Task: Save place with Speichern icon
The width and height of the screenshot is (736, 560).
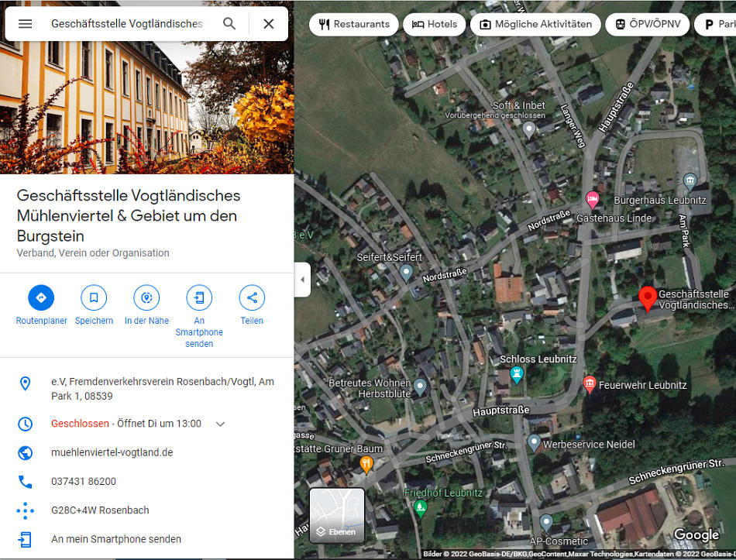Action: coord(94,297)
